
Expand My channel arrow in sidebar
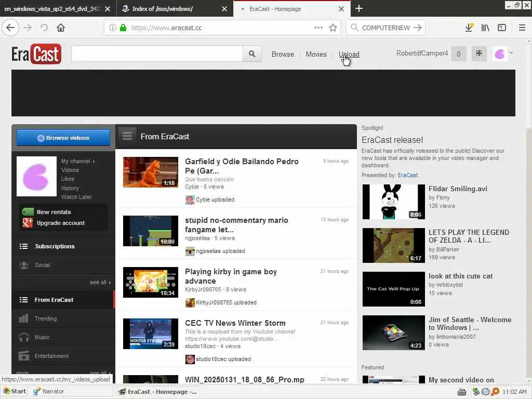[x=94, y=162]
